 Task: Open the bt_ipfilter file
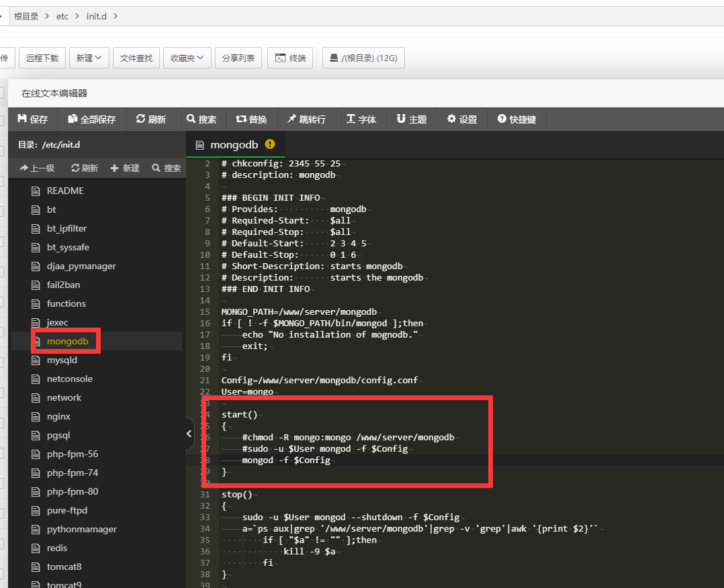pos(66,229)
